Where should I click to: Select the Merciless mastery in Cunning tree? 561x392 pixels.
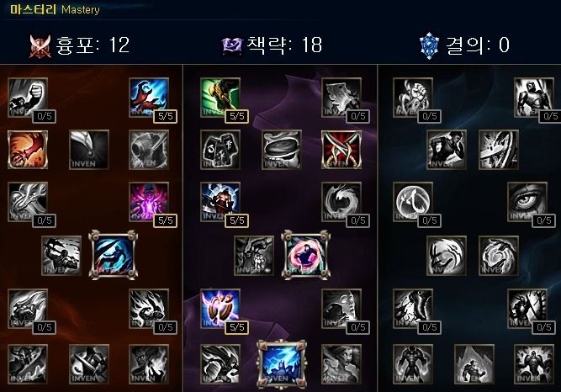220,202
